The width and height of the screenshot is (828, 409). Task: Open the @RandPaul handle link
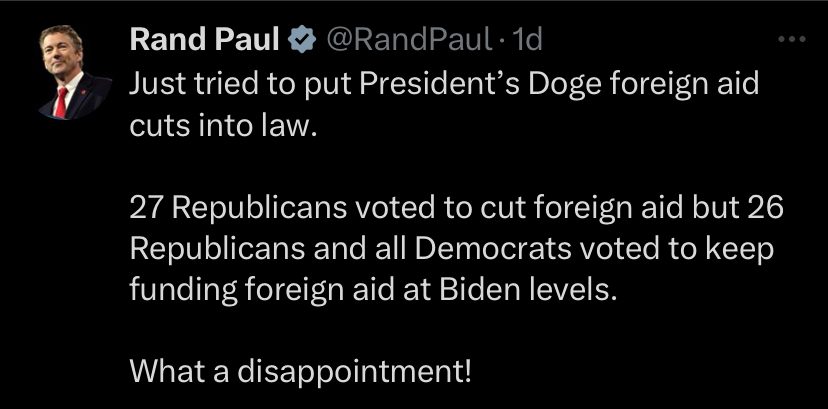click(410, 40)
